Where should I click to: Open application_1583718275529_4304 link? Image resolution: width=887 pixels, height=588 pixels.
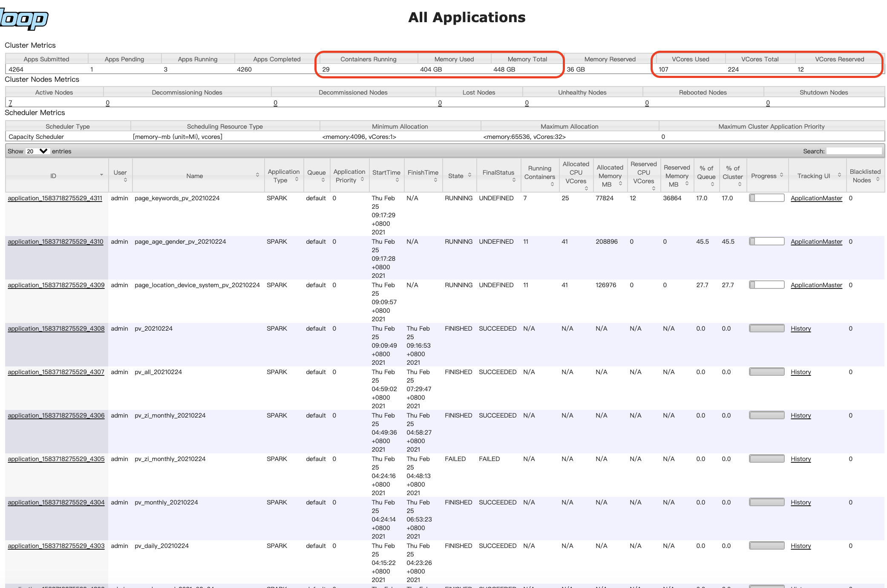pyautogui.click(x=56, y=502)
